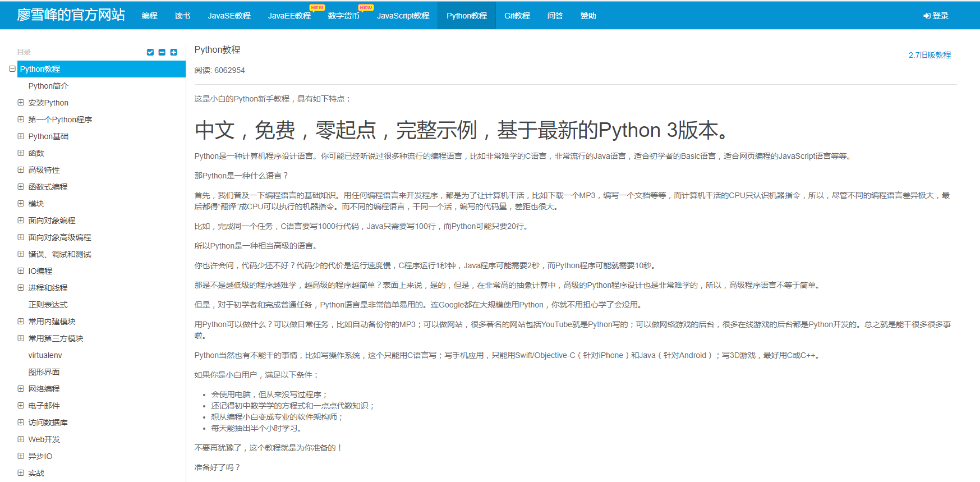
Task: Collapse the Python教程 root tree node
Action: pos(12,68)
